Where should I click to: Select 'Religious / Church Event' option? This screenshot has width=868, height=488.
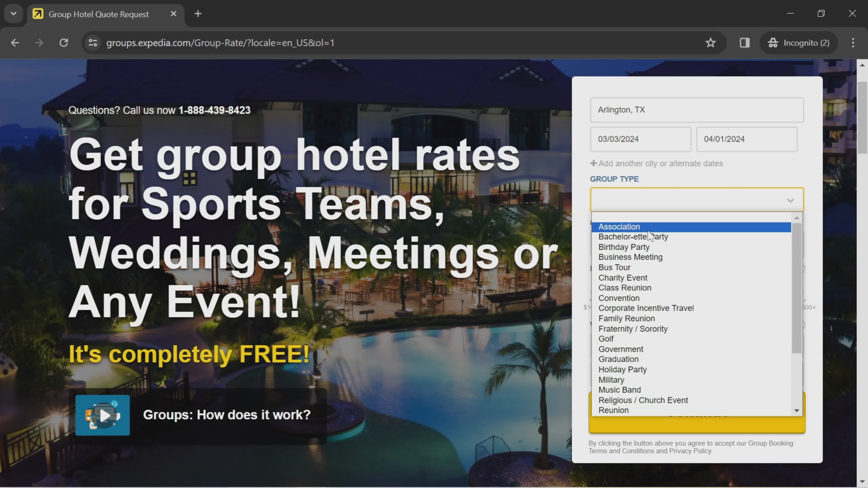[644, 400]
